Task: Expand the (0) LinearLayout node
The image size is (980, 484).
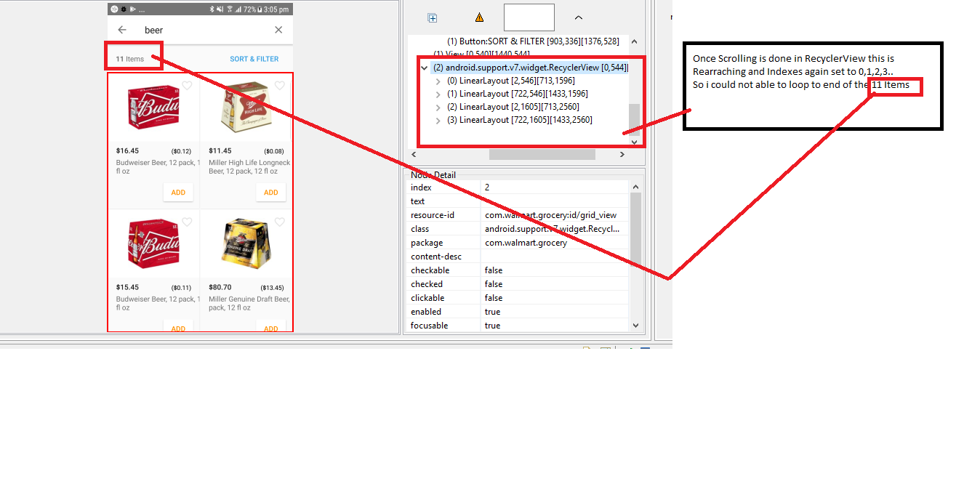Action: pos(438,81)
